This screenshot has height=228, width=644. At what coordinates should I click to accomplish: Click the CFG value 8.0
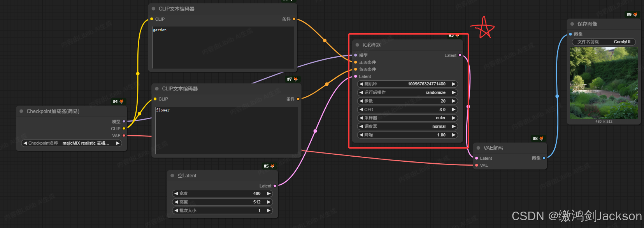[442, 110]
